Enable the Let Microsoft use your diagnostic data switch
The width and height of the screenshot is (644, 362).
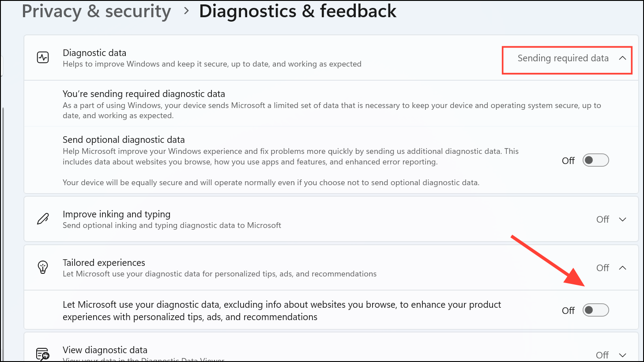point(595,310)
